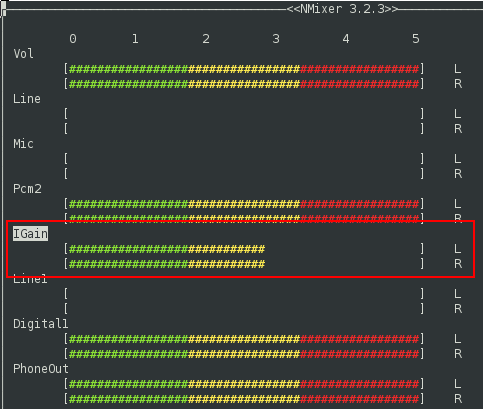Click the Digital1 right channel slider bar
Screen dimensions: 483x409
[244, 354]
